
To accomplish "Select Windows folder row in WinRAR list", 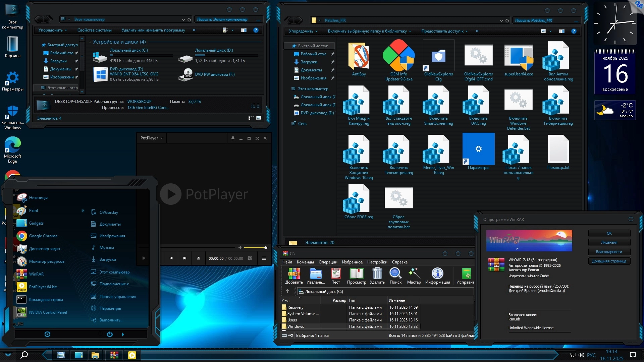I will 296,326.
